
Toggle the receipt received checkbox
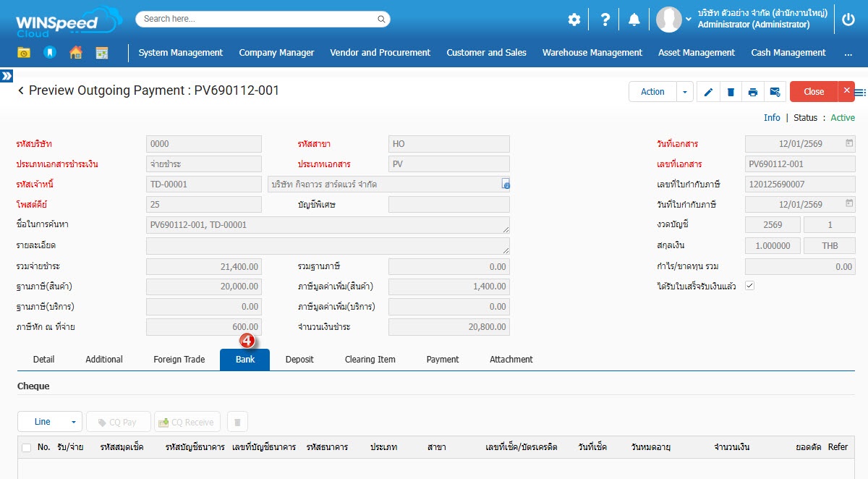749,286
